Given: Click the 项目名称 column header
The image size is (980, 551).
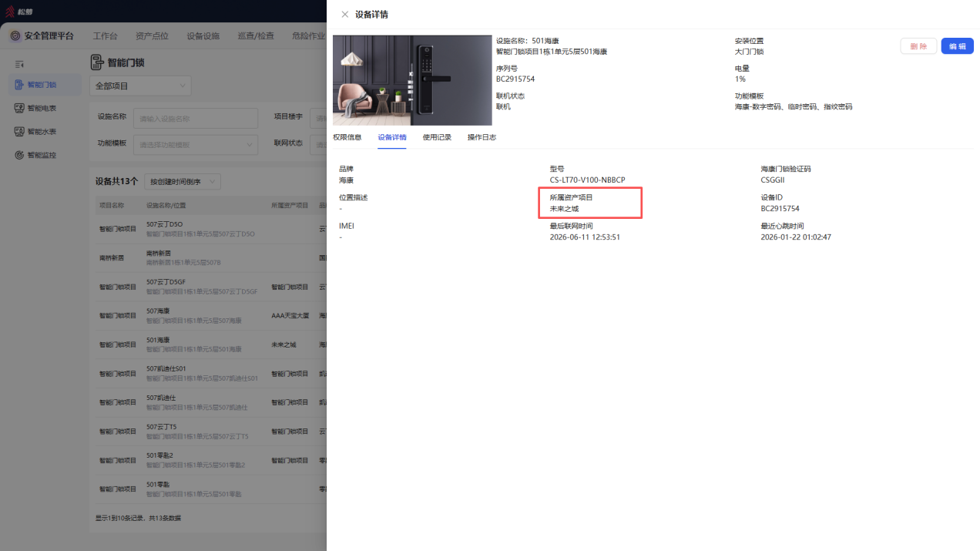Looking at the screenshot, I should click(x=112, y=206).
